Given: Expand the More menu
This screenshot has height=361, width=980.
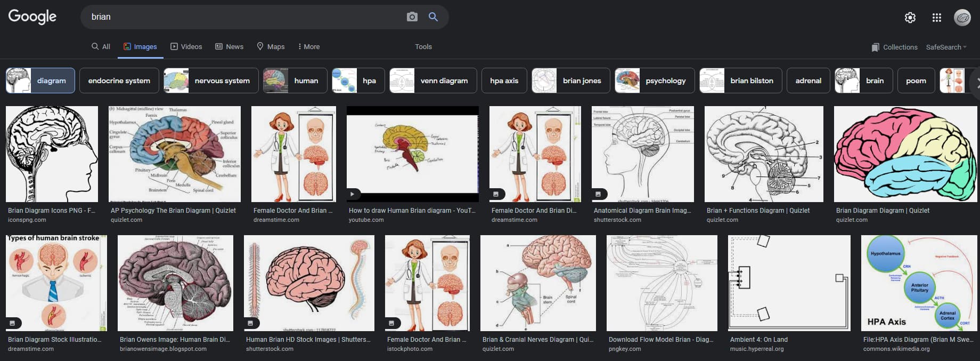Looking at the screenshot, I should [308, 46].
